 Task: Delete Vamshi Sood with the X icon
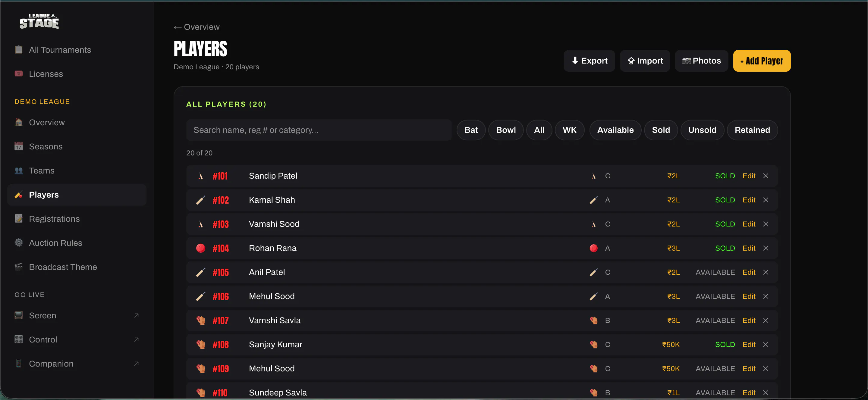(x=766, y=224)
